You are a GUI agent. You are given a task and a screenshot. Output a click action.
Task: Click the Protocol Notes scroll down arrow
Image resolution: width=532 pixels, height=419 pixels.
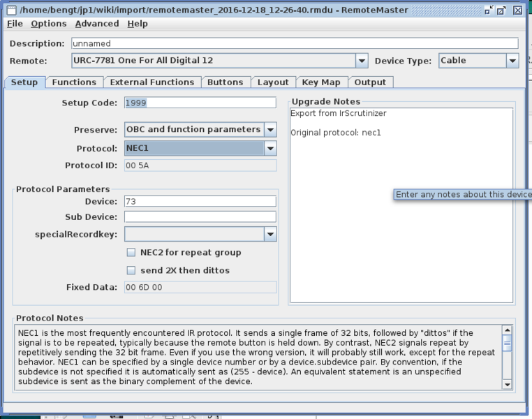pyautogui.click(x=508, y=384)
